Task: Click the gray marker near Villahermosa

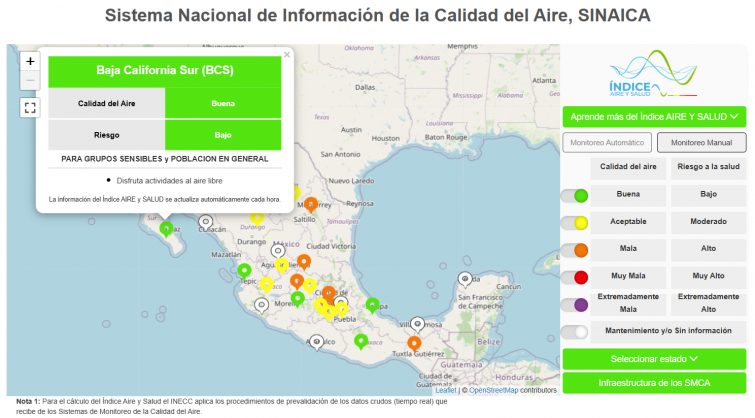Action: pos(418,324)
